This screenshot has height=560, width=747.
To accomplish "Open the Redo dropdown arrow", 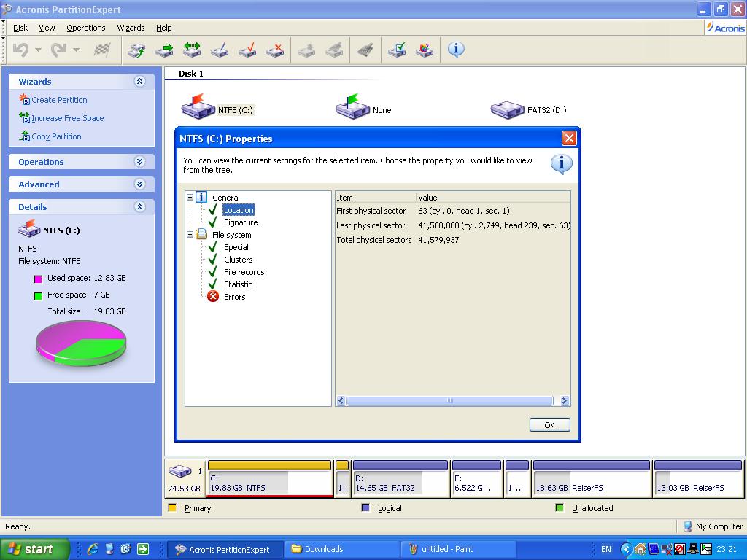I will coord(76,50).
